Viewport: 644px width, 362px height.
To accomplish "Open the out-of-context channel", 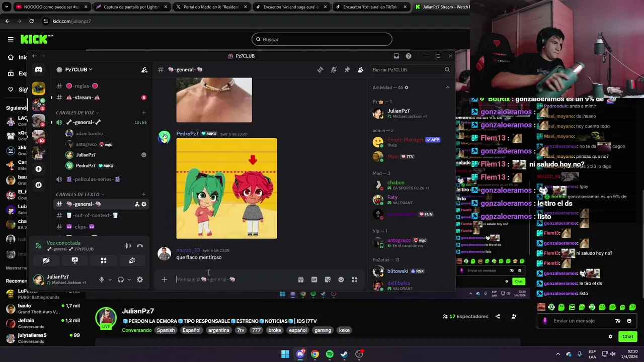I will pos(101,215).
